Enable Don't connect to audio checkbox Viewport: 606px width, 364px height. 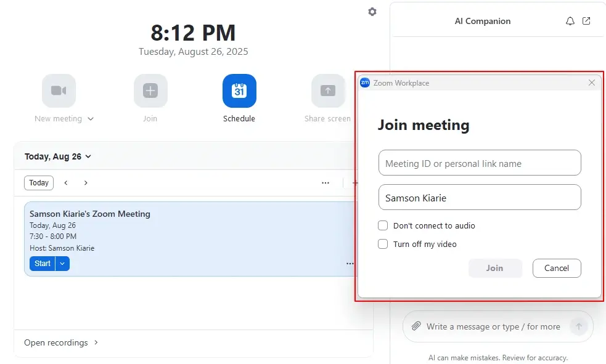click(x=383, y=225)
